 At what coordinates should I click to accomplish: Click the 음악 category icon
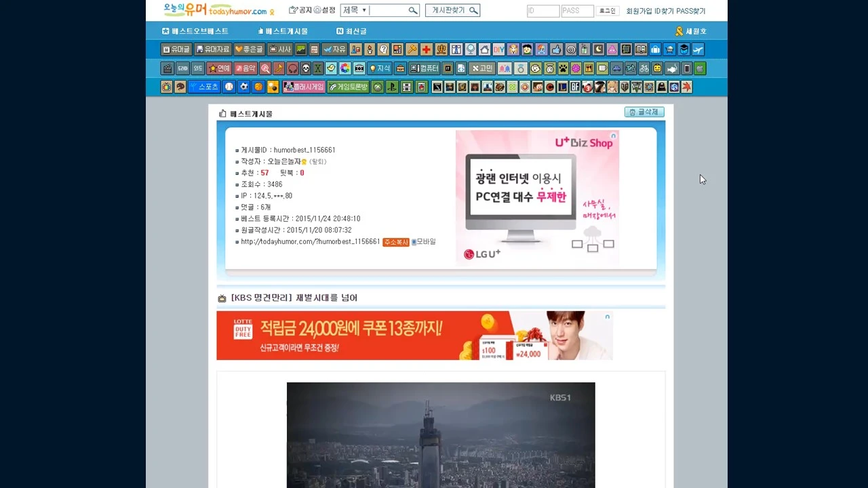(244, 68)
